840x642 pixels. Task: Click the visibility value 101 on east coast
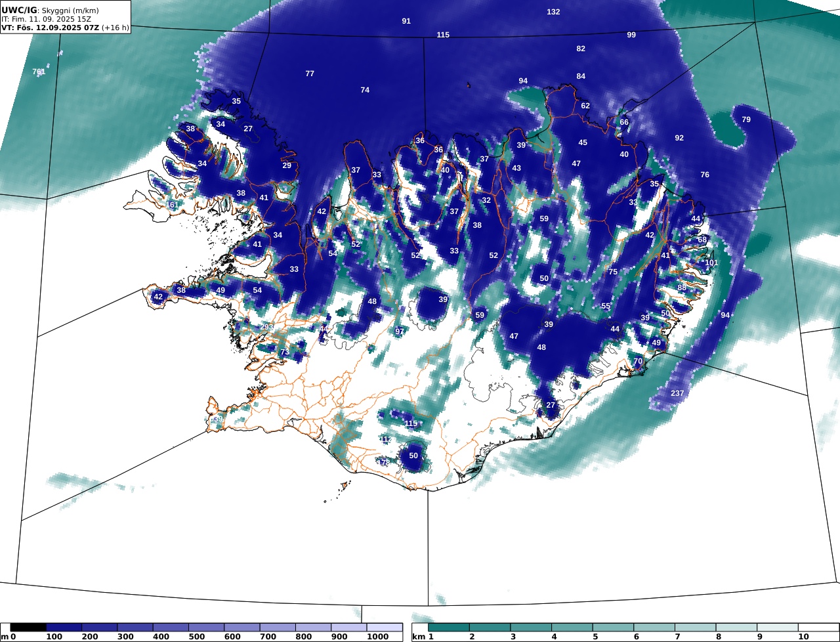[x=711, y=263]
